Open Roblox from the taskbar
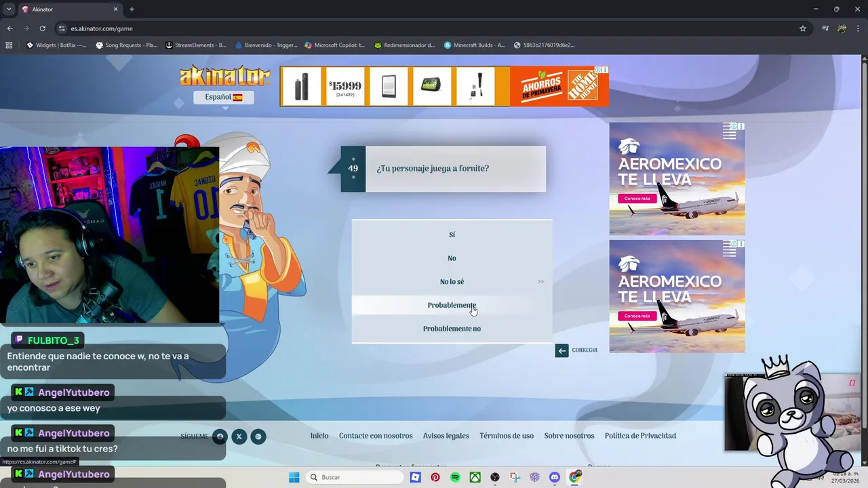The height and width of the screenshot is (488, 868). pyautogui.click(x=415, y=477)
